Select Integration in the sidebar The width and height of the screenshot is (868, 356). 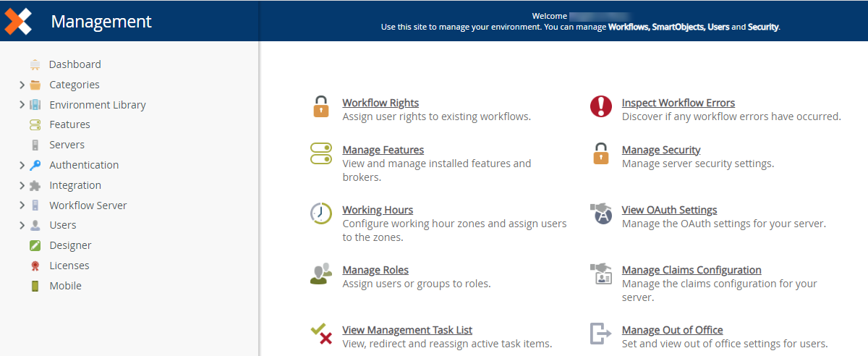(x=75, y=185)
